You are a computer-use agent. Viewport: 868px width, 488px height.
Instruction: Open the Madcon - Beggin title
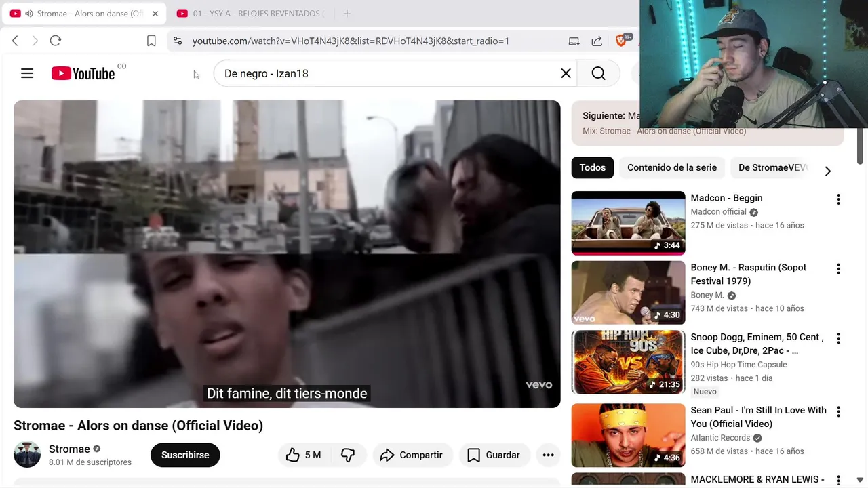[x=726, y=198]
